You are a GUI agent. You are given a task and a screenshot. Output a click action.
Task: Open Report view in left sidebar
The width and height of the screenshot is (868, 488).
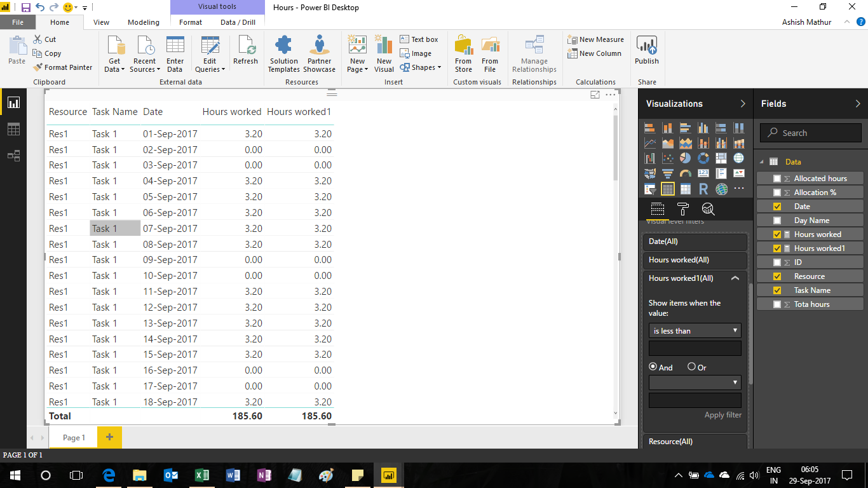coord(13,102)
